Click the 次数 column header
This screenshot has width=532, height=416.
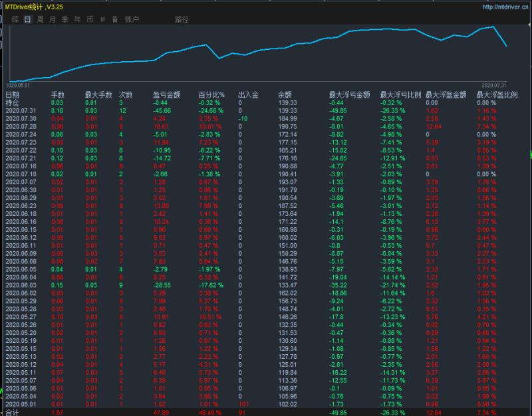(125, 94)
